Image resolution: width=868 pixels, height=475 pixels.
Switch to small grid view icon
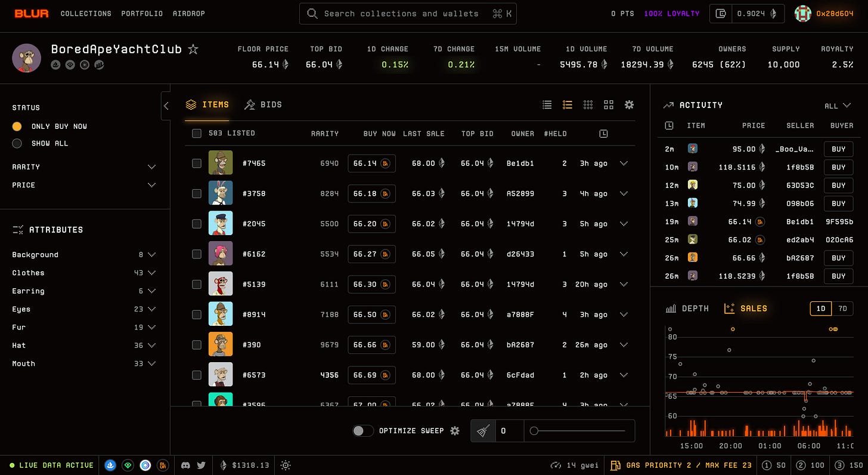[588, 105]
